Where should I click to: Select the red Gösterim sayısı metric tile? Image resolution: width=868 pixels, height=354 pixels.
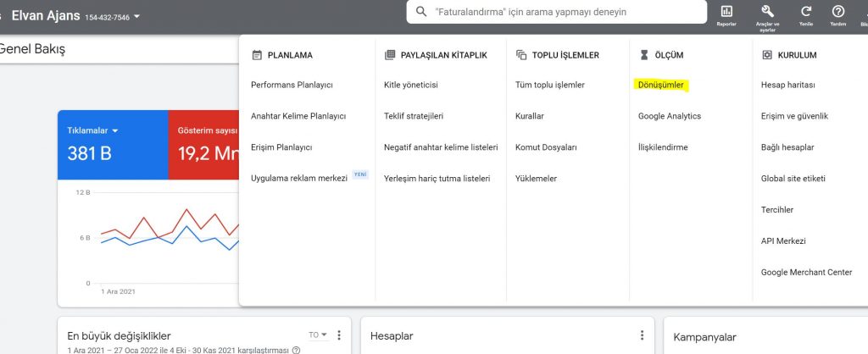coord(203,144)
